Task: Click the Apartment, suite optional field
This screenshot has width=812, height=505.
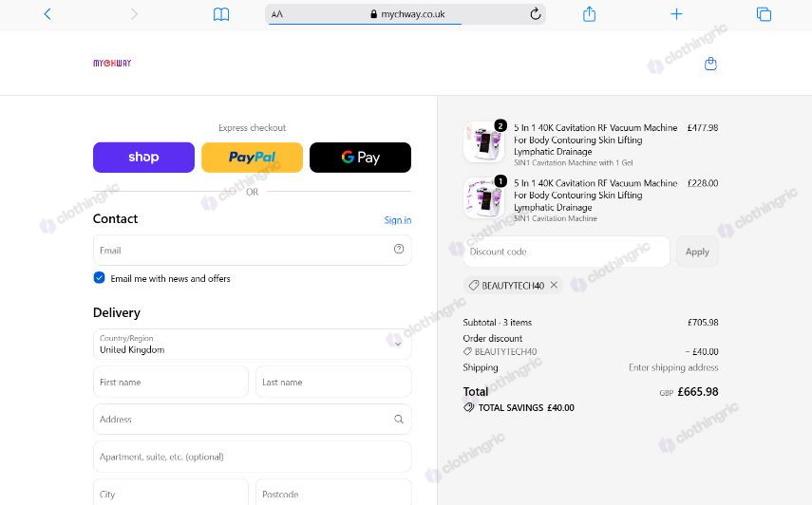Action: (253, 457)
